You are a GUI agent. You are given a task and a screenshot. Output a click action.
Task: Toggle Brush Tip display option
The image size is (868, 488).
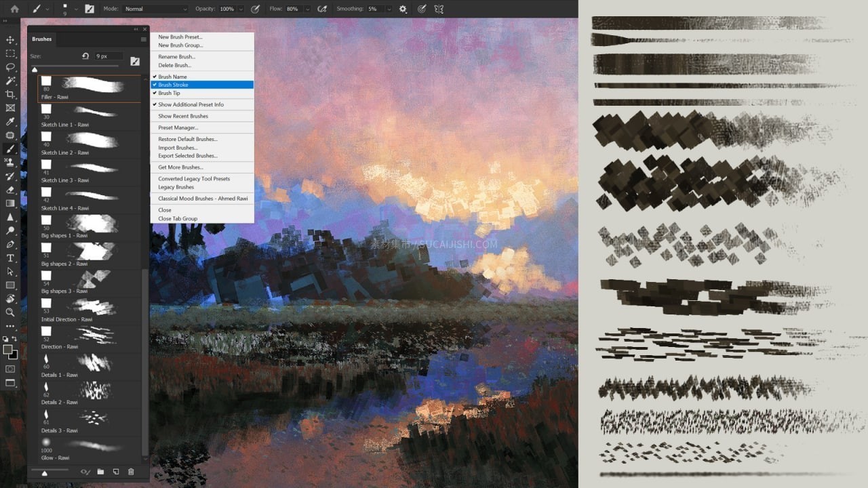pos(169,93)
